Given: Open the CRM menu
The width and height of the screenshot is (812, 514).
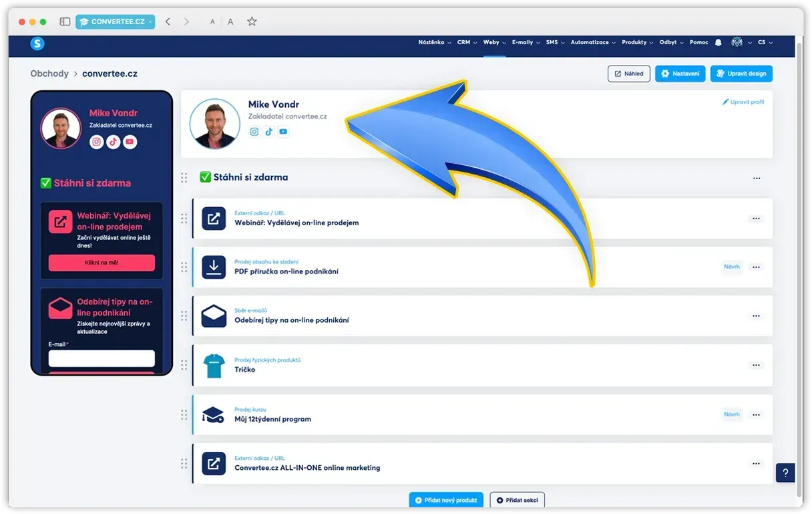Looking at the screenshot, I should point(467,42).
